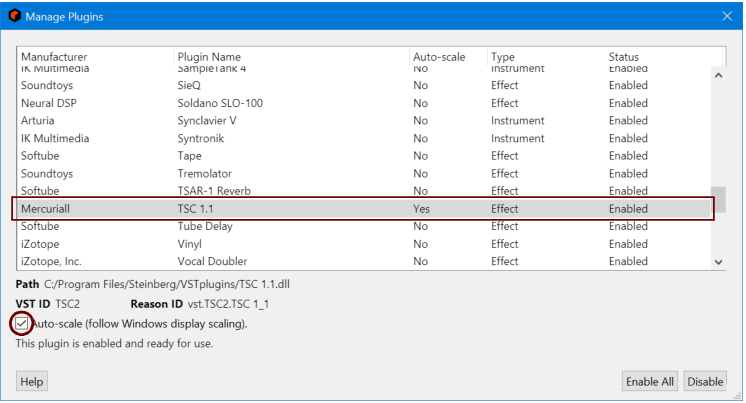Sort by the Auto-scale column header

(448, 57)
